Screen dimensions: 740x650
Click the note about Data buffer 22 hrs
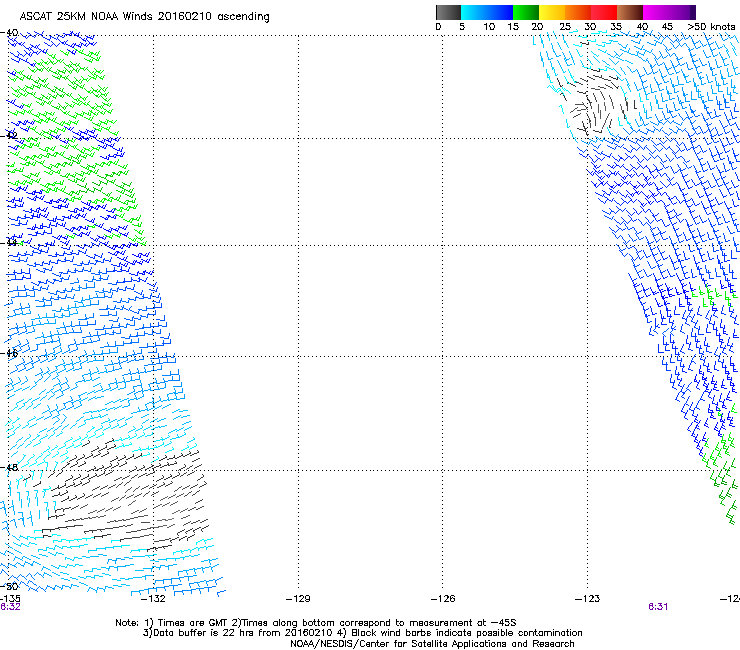[x=362, y=633]
